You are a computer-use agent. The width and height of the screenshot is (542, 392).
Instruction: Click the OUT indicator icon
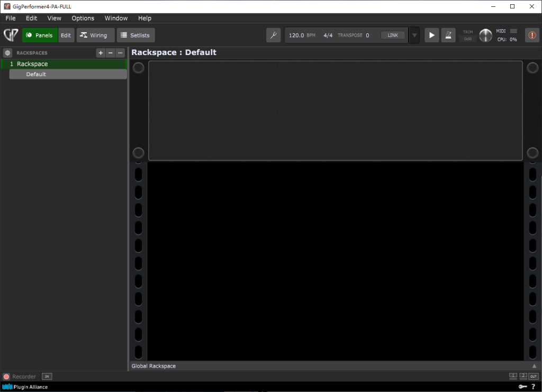(x=534, y=376)
